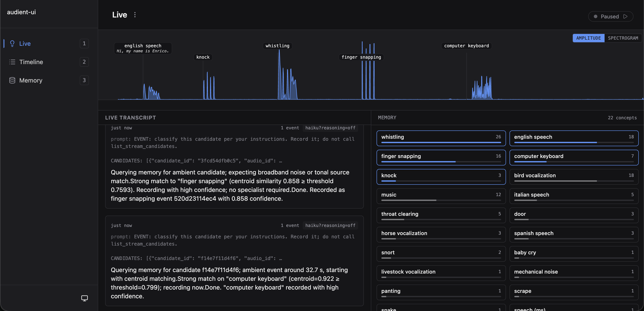Click the audient-ui app title
Viewport: 644px width, 311px height.
click(x=21, y=12)
